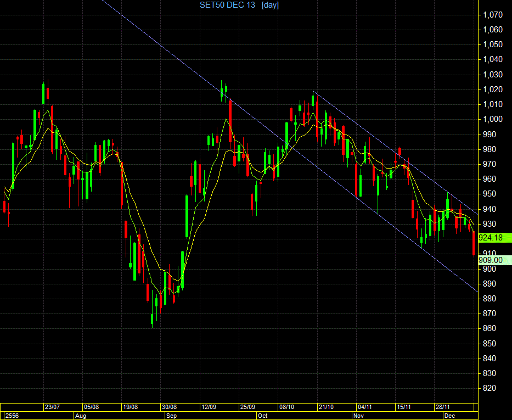The height and width of the screenshot is (420, 512).
Task: Select the 08/10 date marker
Action: 286,407
